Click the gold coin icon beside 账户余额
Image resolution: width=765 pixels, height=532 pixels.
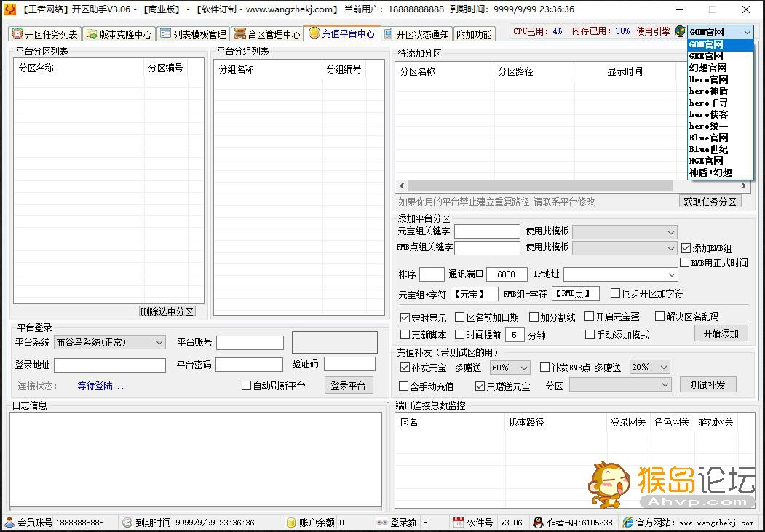point(290,523)
